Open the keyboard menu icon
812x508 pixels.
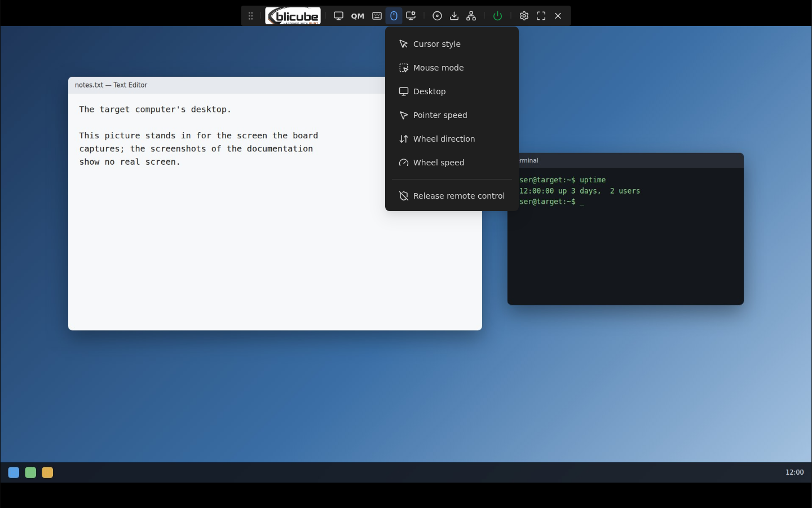(x=377, y=16)
